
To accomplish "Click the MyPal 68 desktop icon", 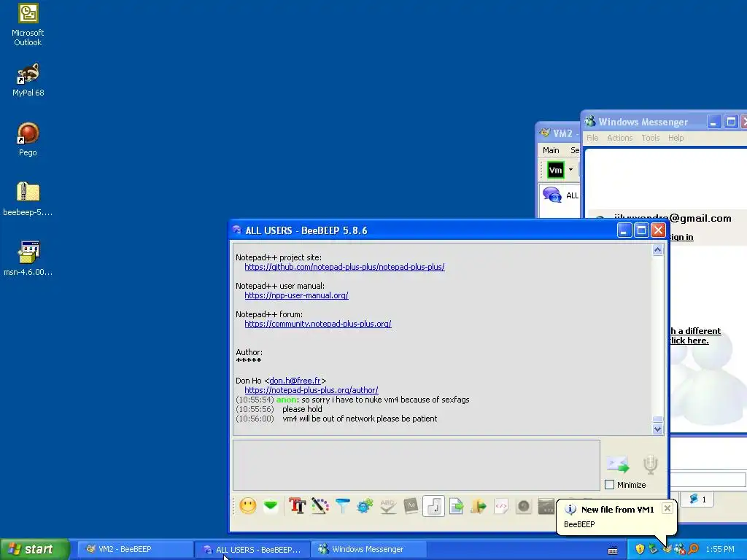I will point(28,80).
